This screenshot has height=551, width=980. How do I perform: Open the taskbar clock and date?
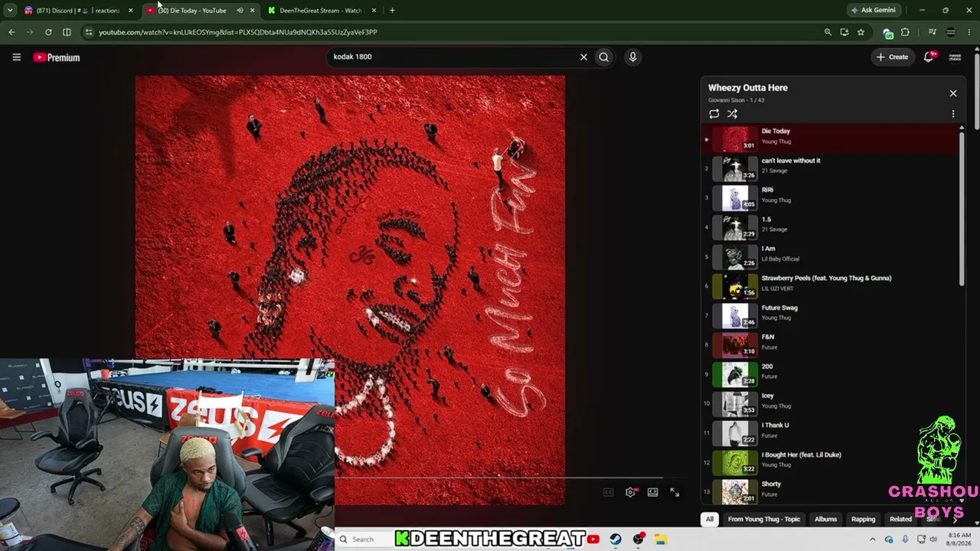[959, 540]
